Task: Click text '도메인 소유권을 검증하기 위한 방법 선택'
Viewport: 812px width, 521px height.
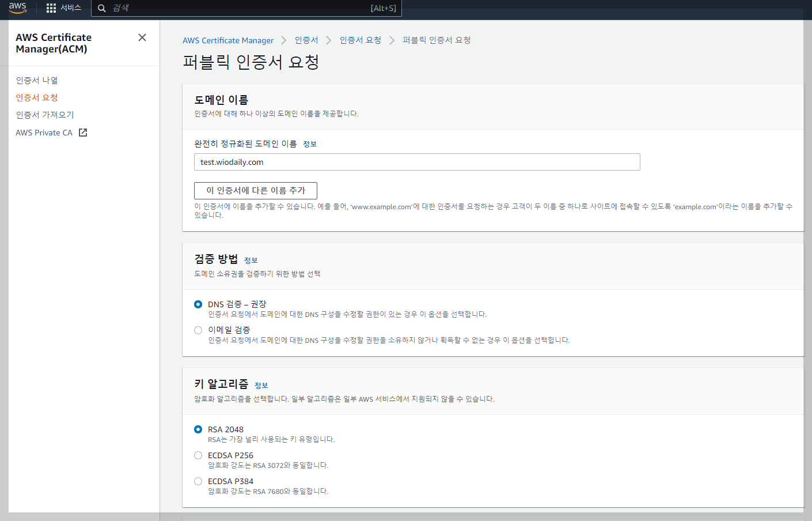Action: (257, 274)
